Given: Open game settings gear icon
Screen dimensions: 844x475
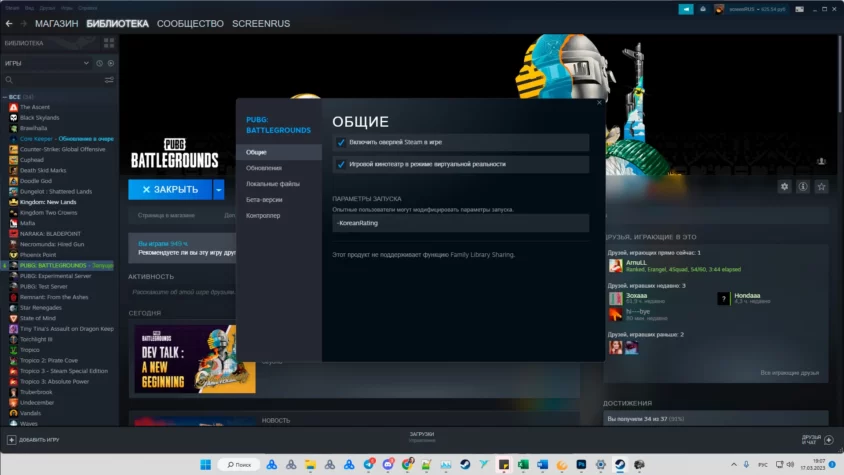Looking at the screenshot, I should pos(784,186).
